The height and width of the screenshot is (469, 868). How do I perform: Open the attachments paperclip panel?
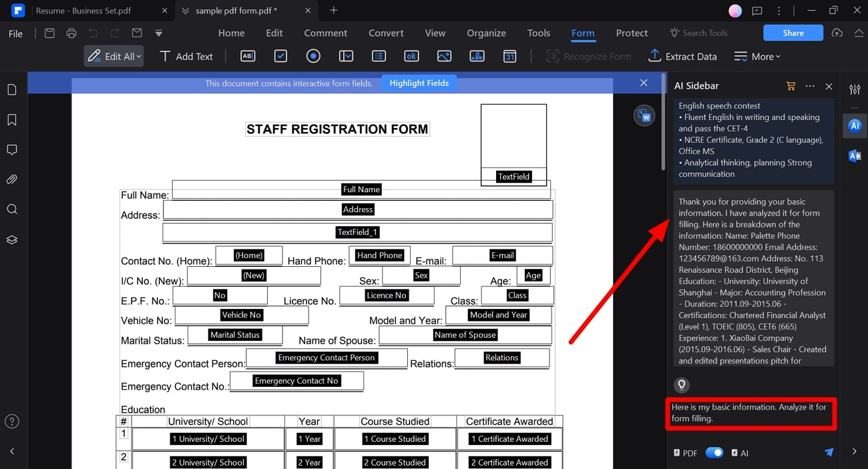tap(12, 179)
